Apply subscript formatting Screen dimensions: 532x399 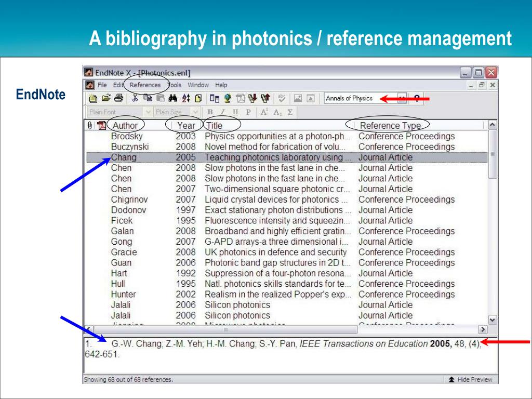point(277,112)
